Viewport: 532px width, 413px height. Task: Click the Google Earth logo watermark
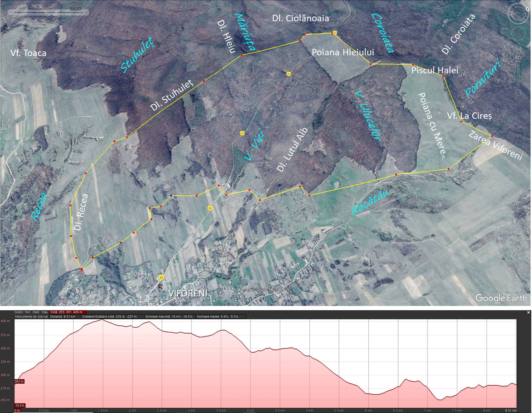point(501,298)
